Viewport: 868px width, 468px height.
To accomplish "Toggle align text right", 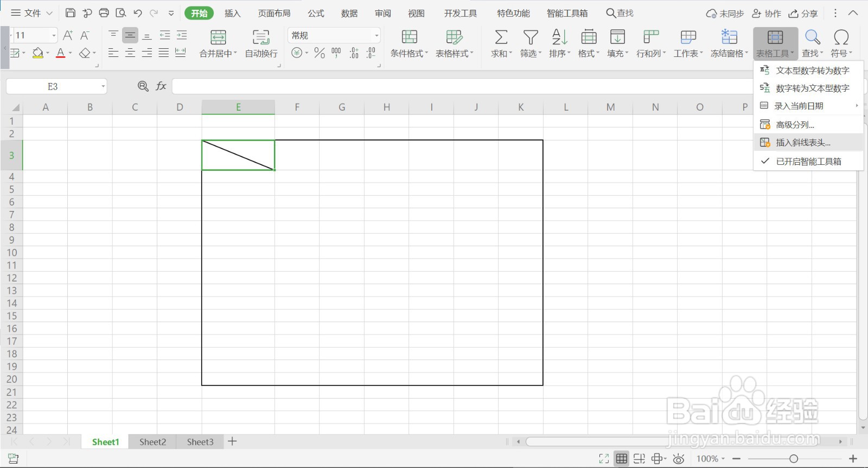I will pyautogui.click(x=147, y=53).
